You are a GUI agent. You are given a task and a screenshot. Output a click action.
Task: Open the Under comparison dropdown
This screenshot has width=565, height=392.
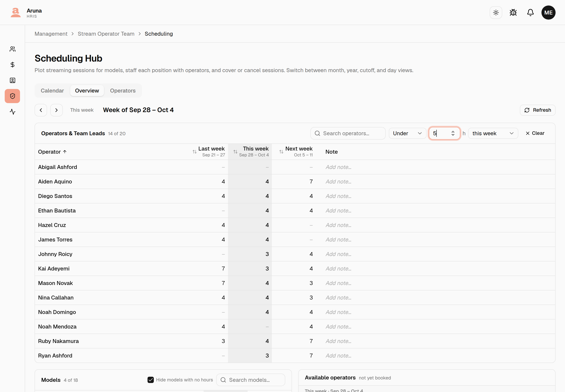407,133
